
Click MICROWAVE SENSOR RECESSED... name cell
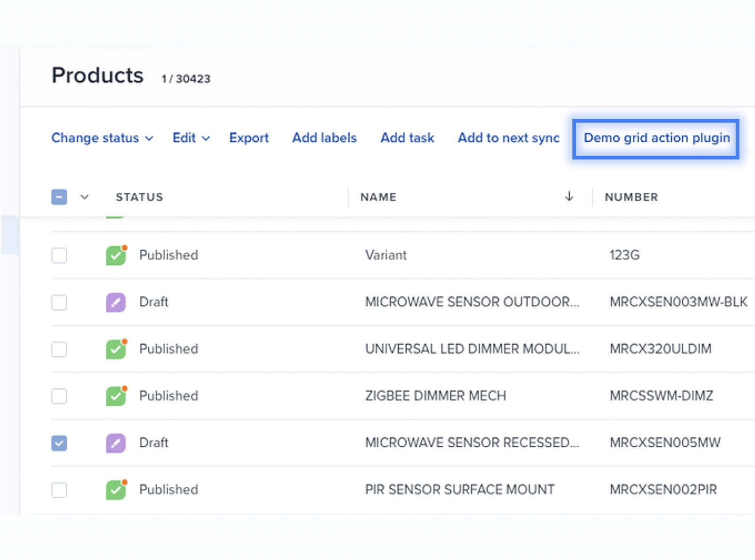(x=472, y=443)
